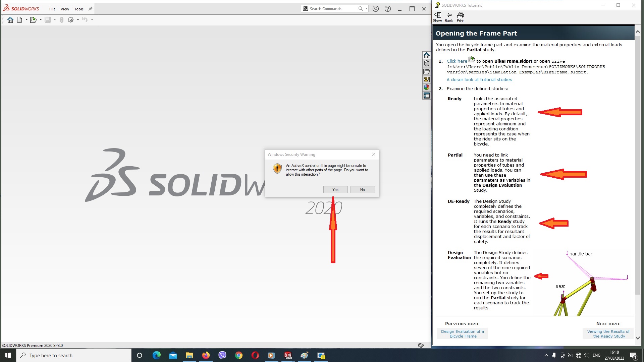Open the File menu
Screen dimensions: 644x362
coord(52,9)
